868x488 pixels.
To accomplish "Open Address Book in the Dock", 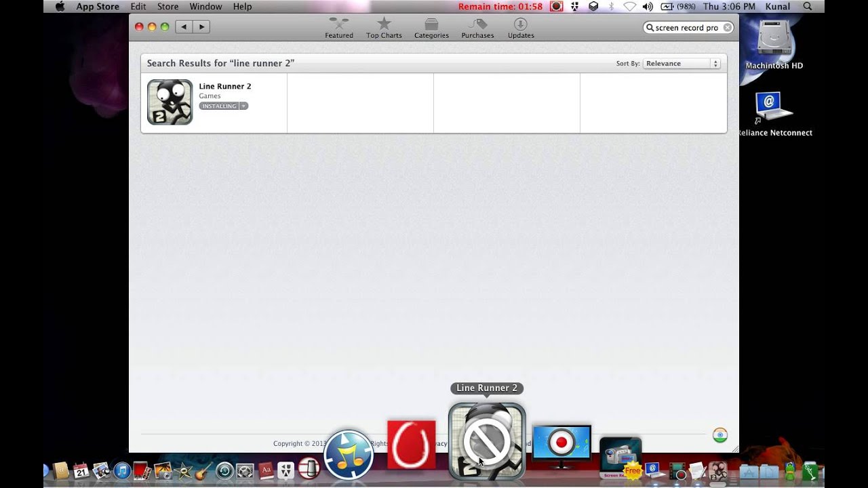I will tap(61, 470).
